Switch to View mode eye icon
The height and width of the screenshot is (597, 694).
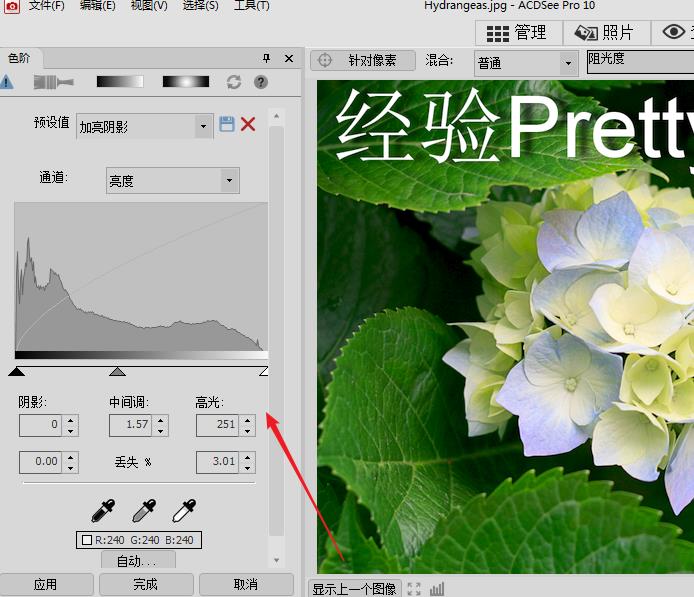673,32
